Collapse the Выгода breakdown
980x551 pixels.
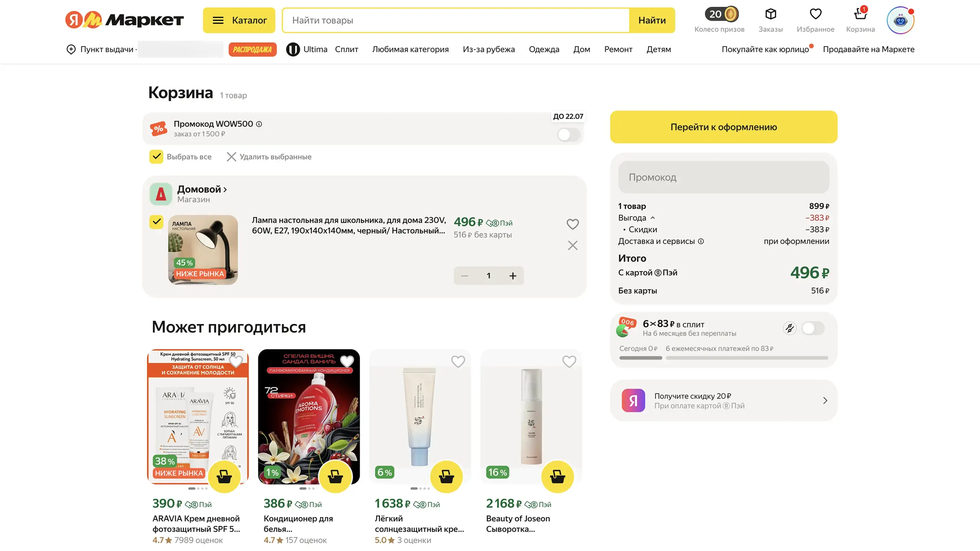tap(652, 218)
